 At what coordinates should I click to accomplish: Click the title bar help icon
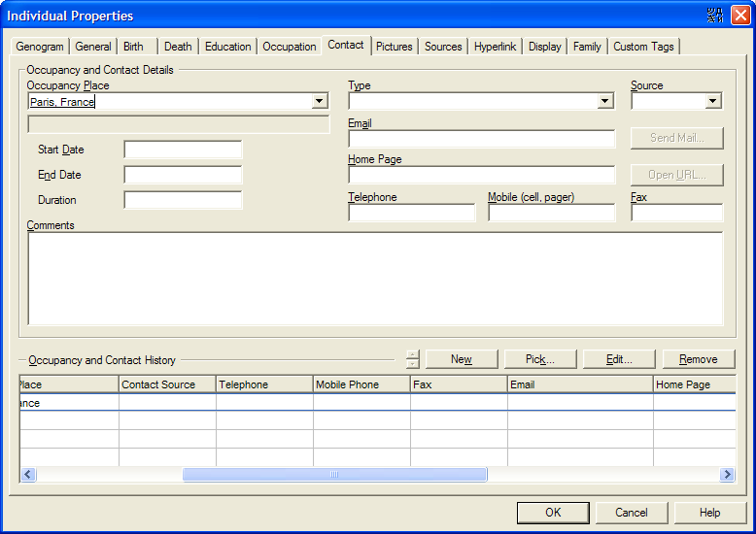tap(716, 16)
